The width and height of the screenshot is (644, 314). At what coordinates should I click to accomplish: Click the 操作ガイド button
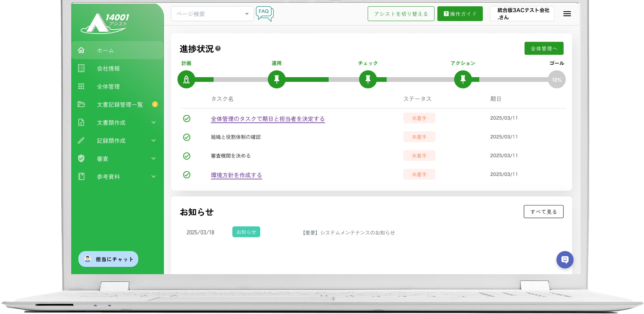[x=460, y=14]
